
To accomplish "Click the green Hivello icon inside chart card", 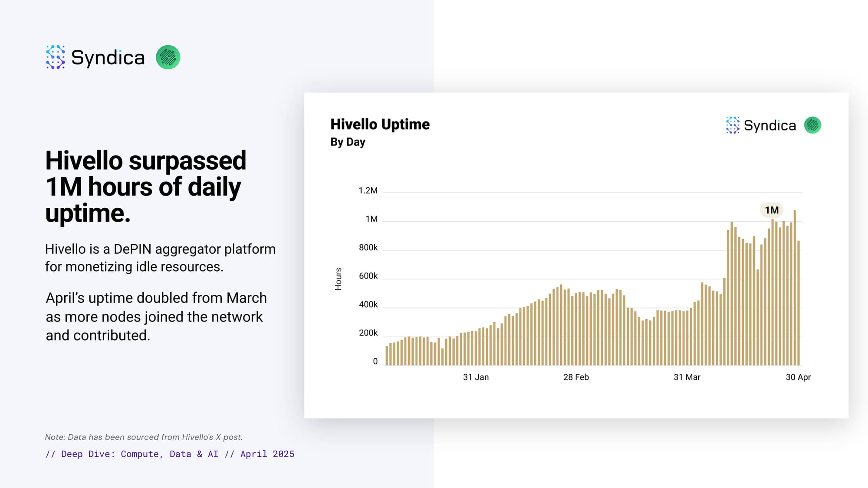I will (x=812, y=125).
